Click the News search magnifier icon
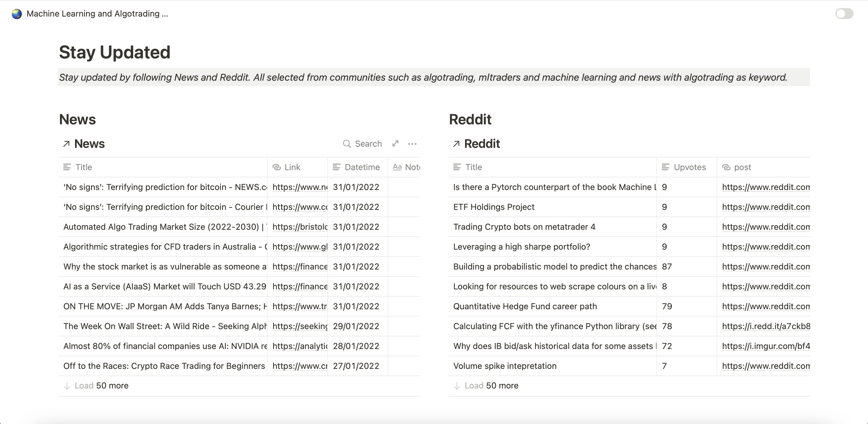 coord(346,144)
